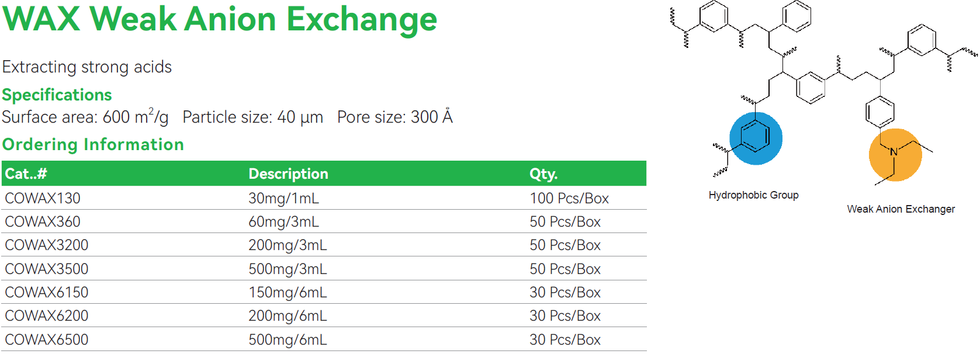Pick catalog number COWAX3500
This screenshot has height=354, width=980.
tap(47, 269)
